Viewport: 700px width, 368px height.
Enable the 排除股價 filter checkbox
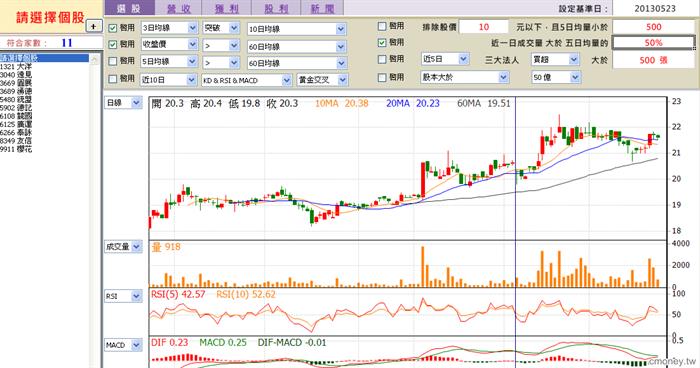382,26
